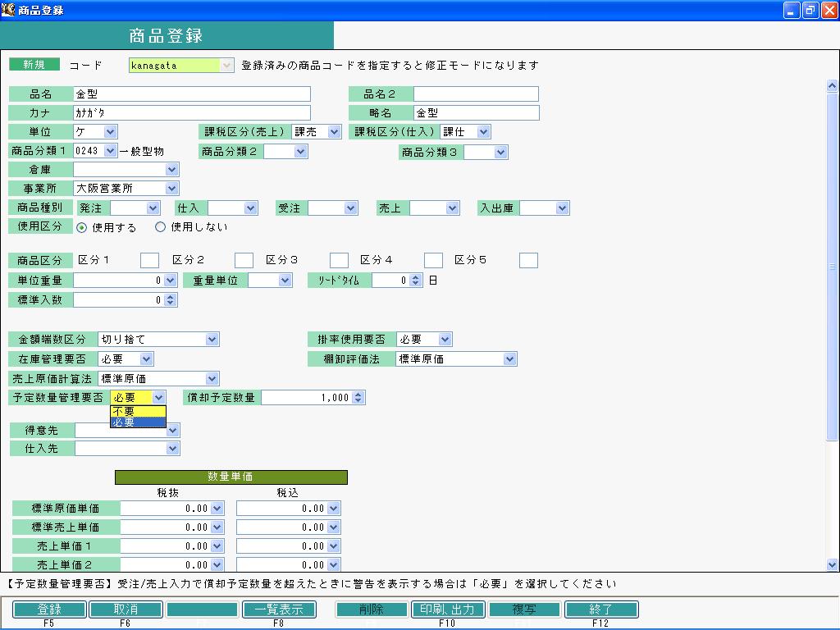
Task: Open 標準原価単価 税抜 dropdown arrow
Action: [x=217, y=509]
